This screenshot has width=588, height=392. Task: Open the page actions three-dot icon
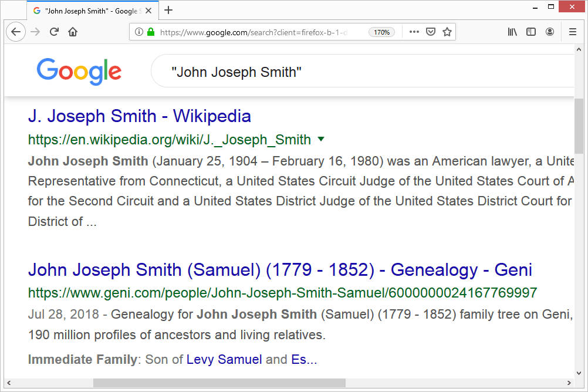[x=414, y=32]
